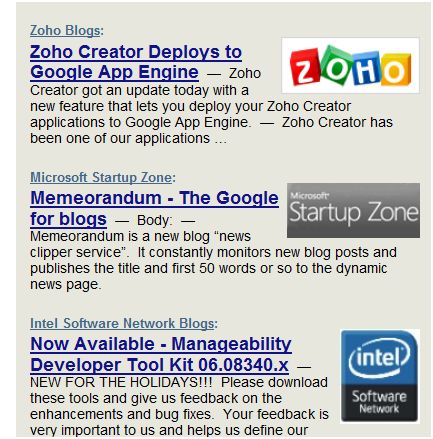The height and width of the screenshot is (439, 433).
Task: Follow the Microsoft Startup Zone source link
Action: (101, 177)
